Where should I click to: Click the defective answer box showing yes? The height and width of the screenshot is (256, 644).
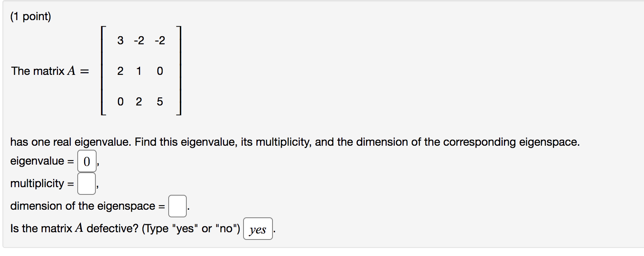(x=258, y=229)
